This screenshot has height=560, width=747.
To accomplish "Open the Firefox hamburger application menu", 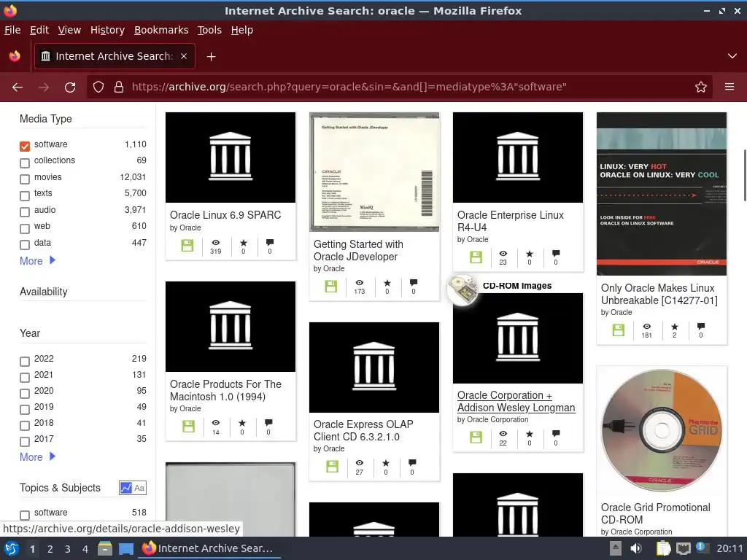I will 729,87.
